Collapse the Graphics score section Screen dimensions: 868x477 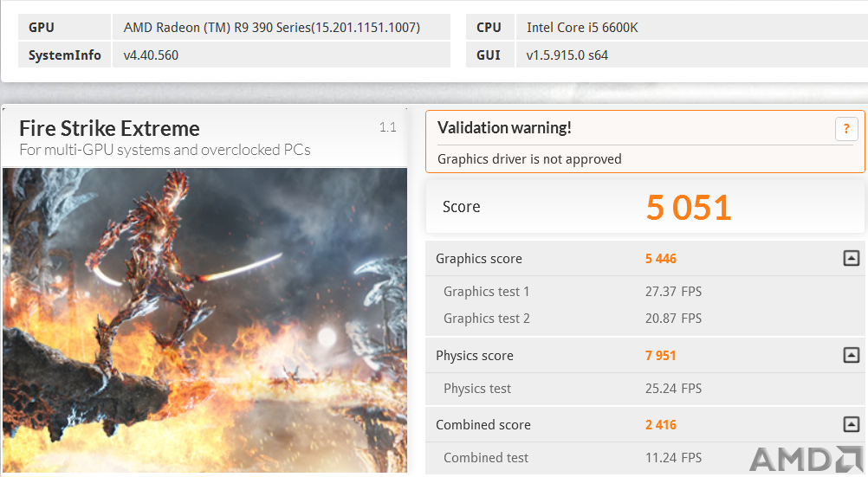(x=852, y=258)
